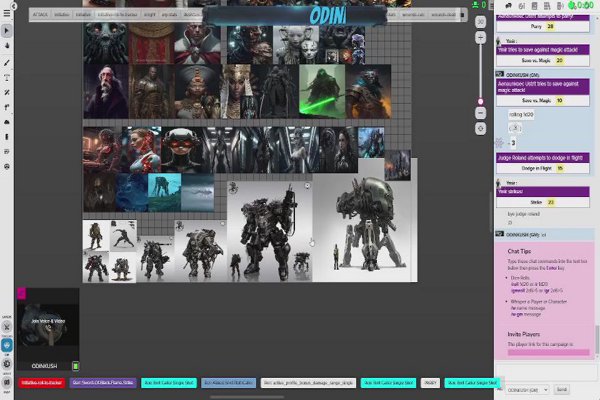Click the green 0:00 timer
Viewport: 600px width, 400px height.
click(581, 5)
